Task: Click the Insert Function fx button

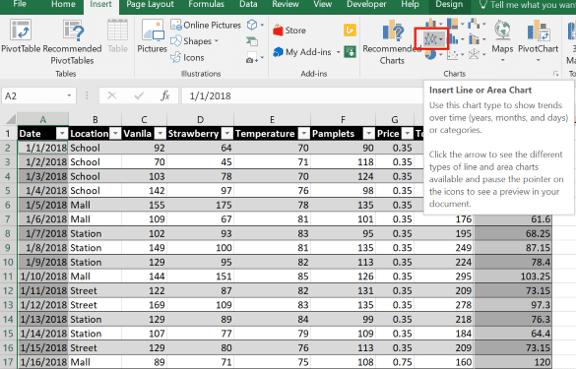Action: point(165,96)
